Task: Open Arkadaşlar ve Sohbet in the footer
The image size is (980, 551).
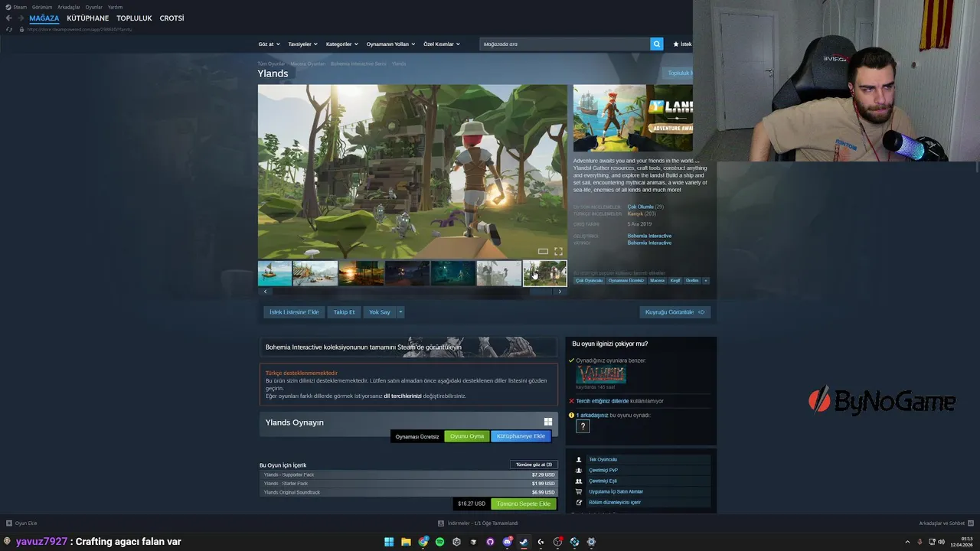Action: pos(946,523)
